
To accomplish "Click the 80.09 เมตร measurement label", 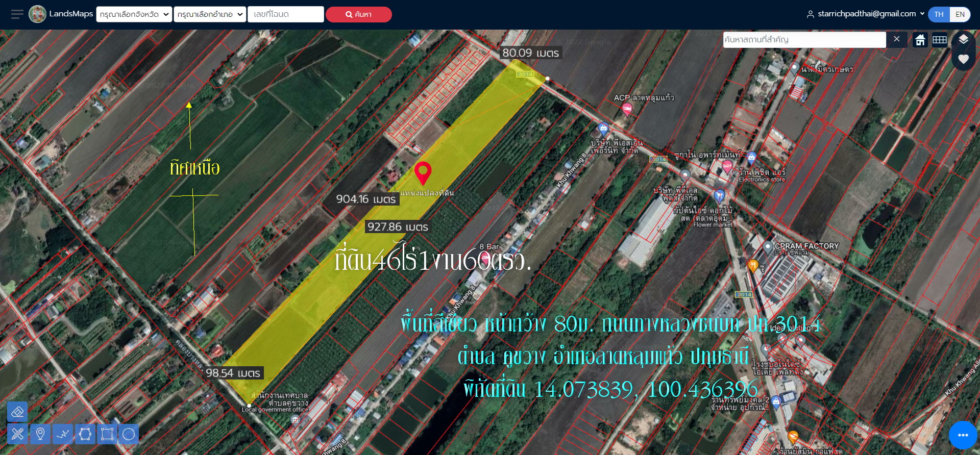I will 530,53.
